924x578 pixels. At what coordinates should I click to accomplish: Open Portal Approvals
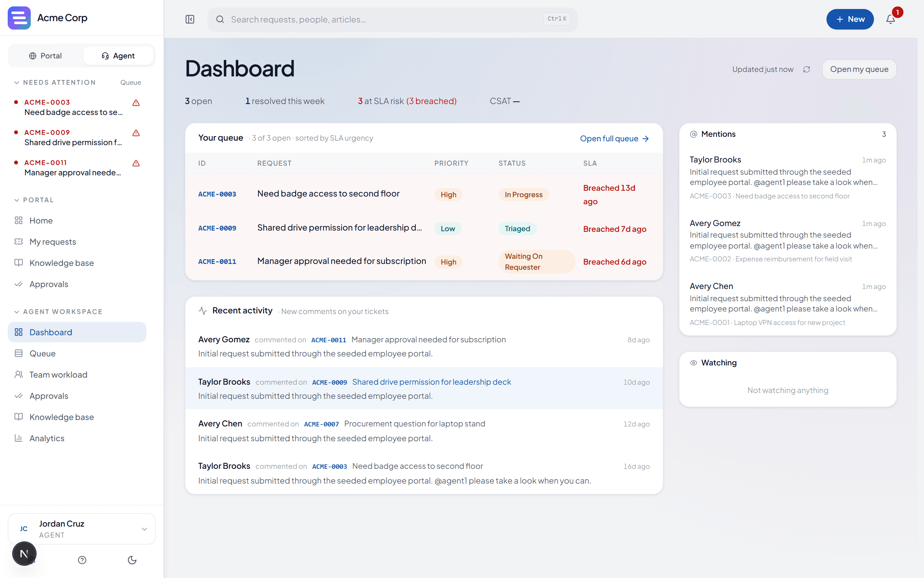pyautogui.click(x=77, y=284)
